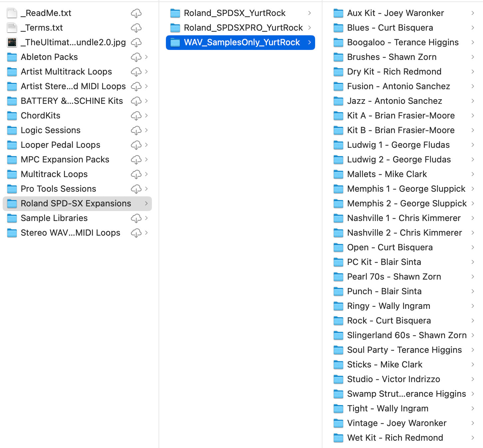
Task: Click the _ReadMe.txt document icon
Action: (x=12, y=13)
